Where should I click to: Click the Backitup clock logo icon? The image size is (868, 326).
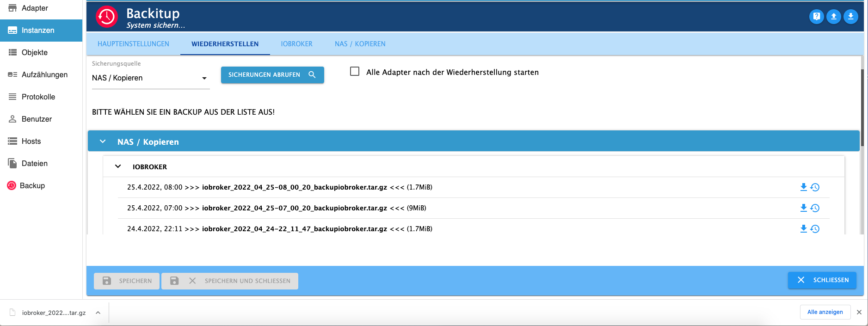(107, 17)
